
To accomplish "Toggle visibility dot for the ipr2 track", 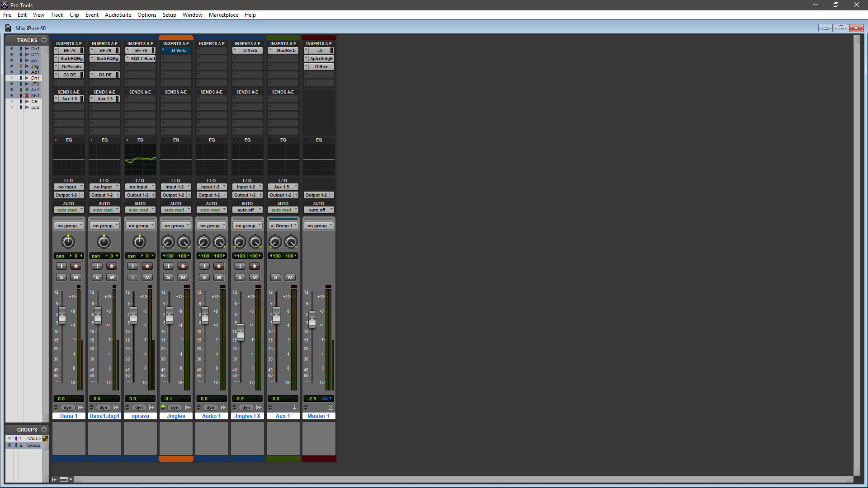I will 12,108.
